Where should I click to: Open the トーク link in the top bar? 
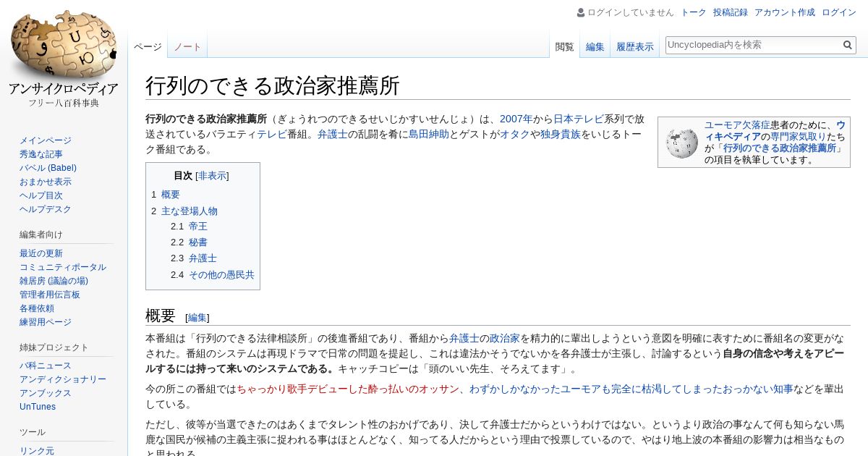coord(694,12)
